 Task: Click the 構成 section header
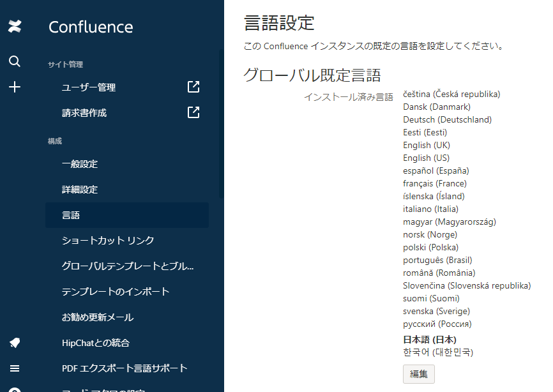[55, 141]
